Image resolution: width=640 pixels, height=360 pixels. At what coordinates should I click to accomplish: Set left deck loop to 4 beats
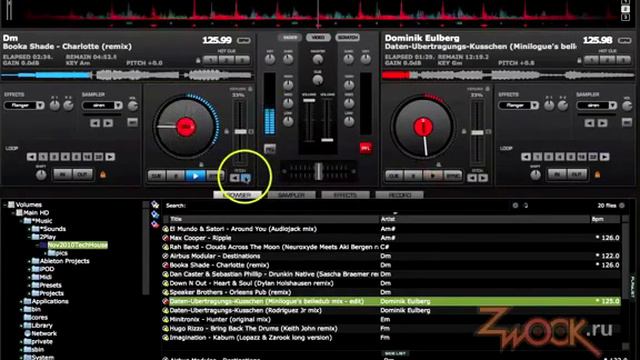(x=65, y=157)
